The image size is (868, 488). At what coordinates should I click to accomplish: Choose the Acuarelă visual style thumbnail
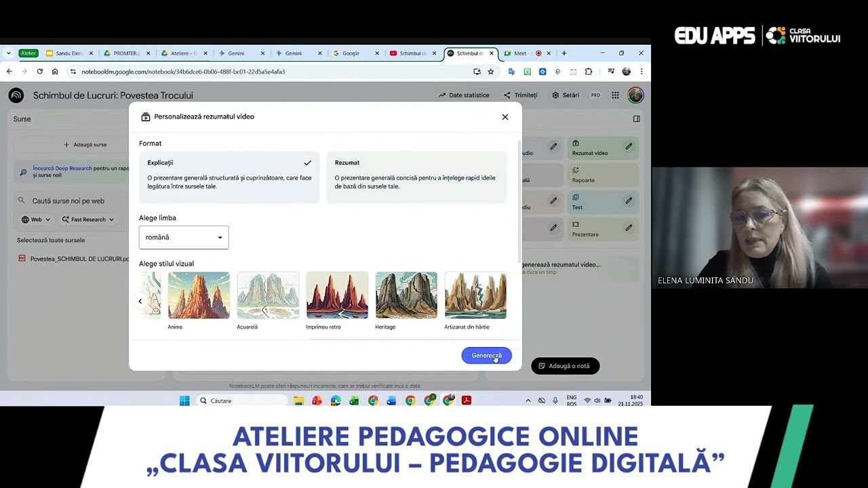point(268,296)
